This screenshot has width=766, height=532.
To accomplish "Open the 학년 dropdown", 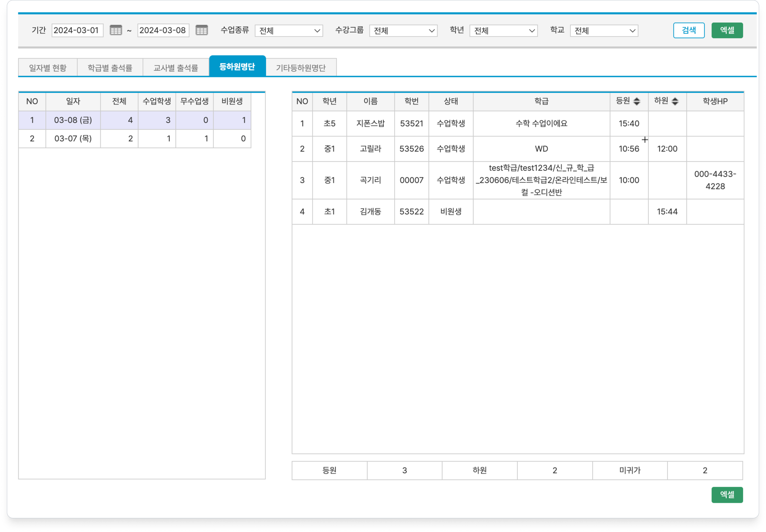I will [504, 31].
